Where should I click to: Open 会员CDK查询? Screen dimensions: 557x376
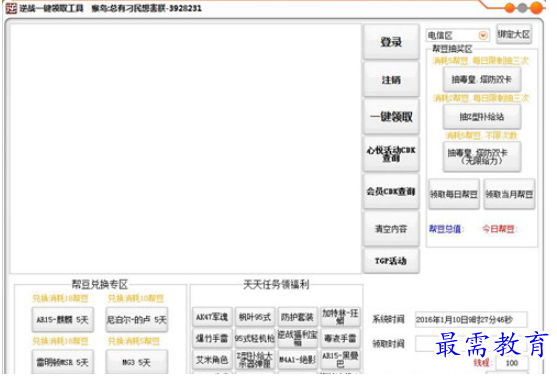[x=391, y=192]
